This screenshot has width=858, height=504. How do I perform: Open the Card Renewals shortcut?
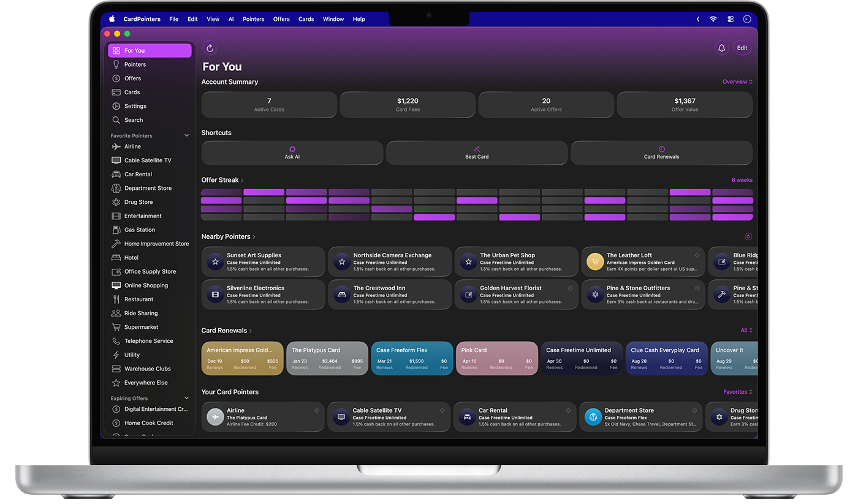[x=661, y=152]
